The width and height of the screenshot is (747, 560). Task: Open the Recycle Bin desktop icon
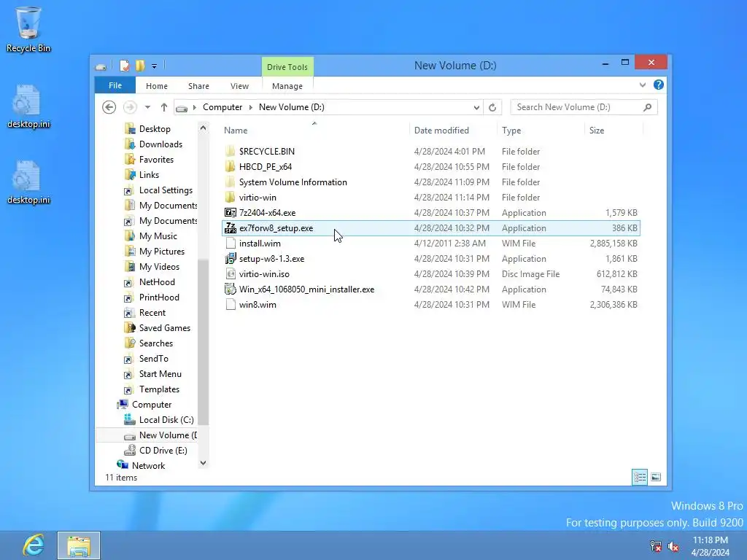click(28, 29)
